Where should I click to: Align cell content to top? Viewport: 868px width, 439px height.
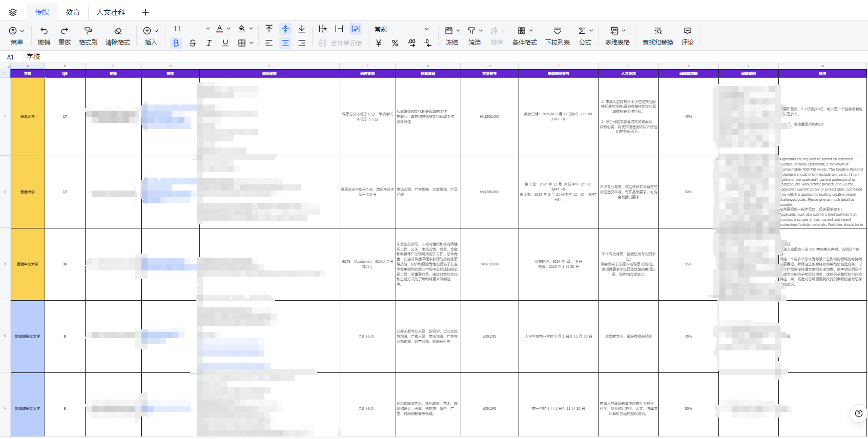(x=269, y=29)
